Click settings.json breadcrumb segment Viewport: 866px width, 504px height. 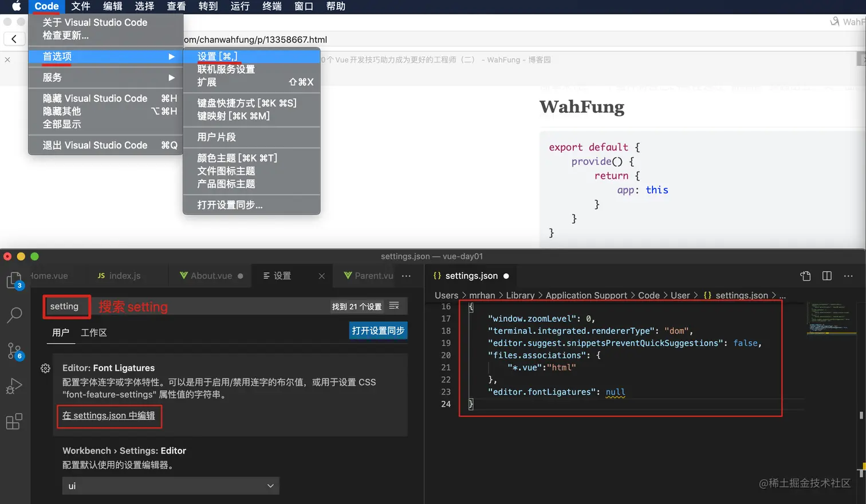tap(741, 295)
